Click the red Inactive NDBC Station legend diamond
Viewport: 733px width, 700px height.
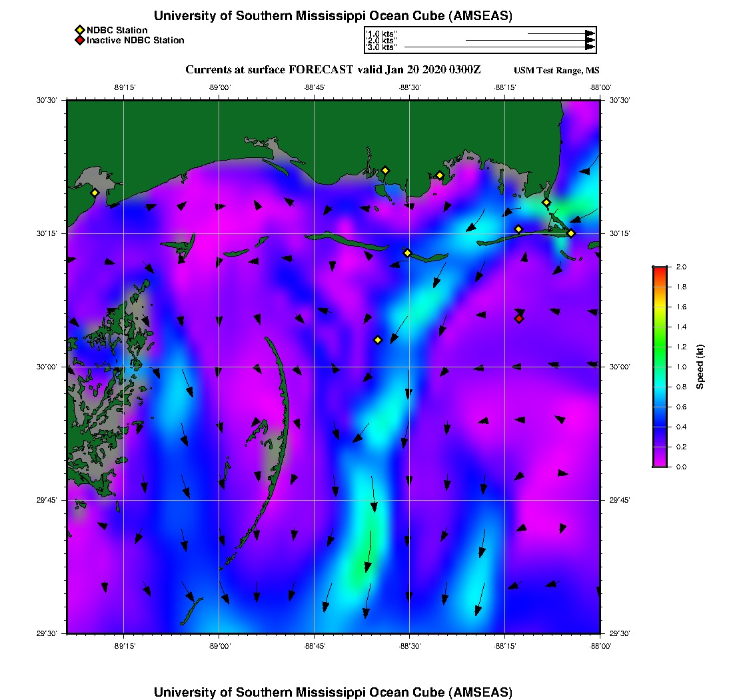tap(79, 41)
